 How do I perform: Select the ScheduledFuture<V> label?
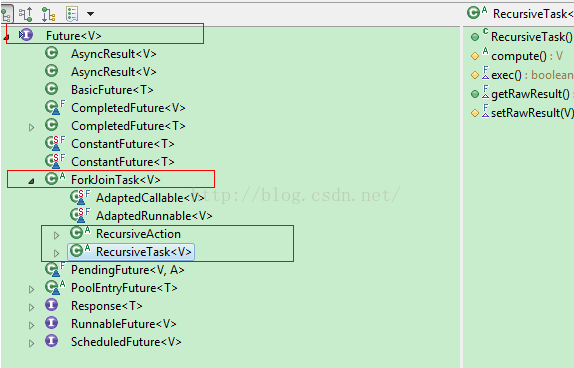(126, 342)
